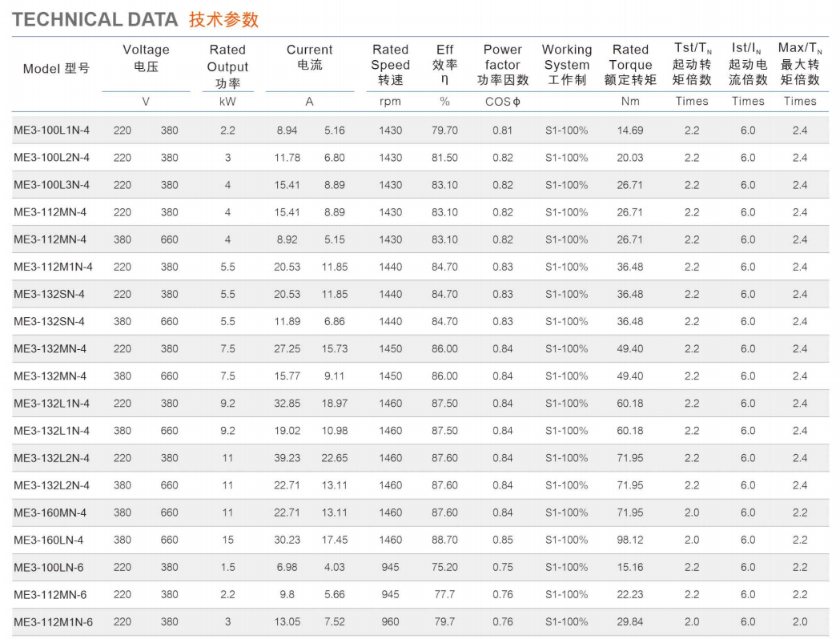The width and height of the screenshot is (840, 639).
Task: Select the 98.12 rated torque value
Action: coord(630,540)
